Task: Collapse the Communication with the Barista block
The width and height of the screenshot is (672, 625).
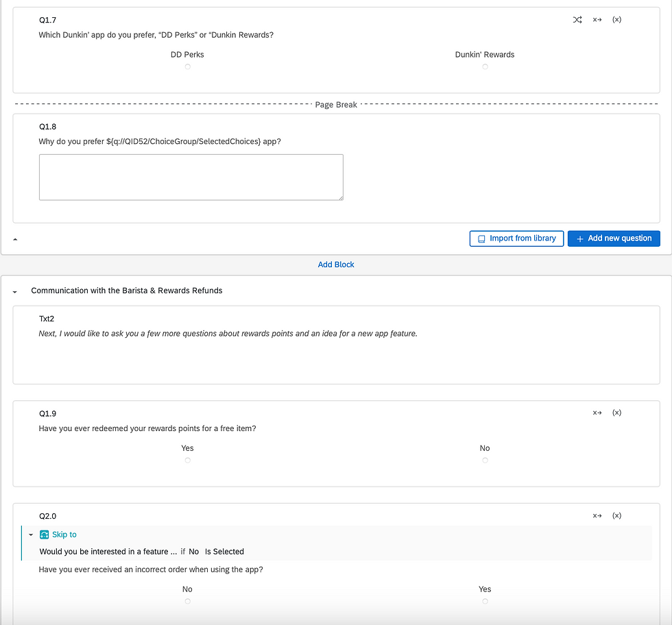Action: 15,291
